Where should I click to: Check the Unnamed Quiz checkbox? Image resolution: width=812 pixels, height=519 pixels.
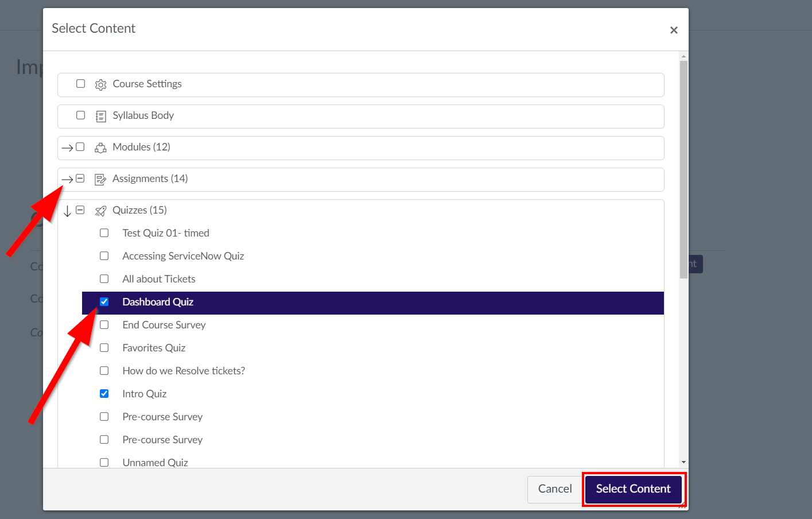click(x=104, y=463)
